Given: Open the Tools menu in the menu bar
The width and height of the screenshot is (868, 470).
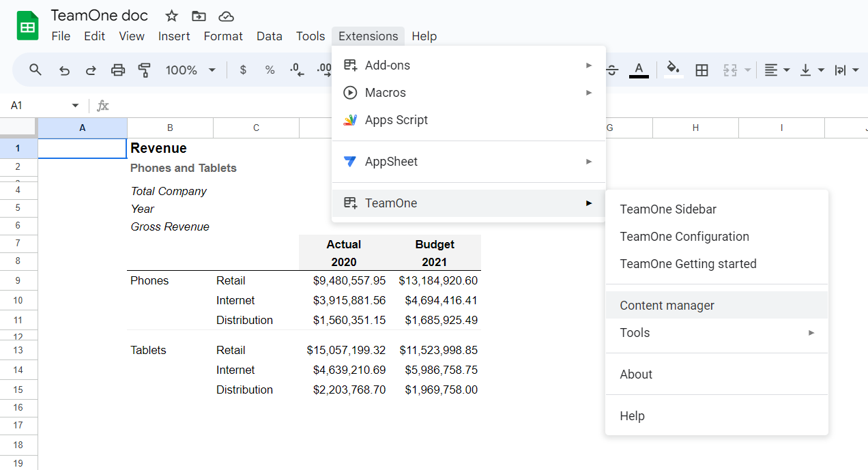Looking at the screenshot, I should click(x=310, y=36).
